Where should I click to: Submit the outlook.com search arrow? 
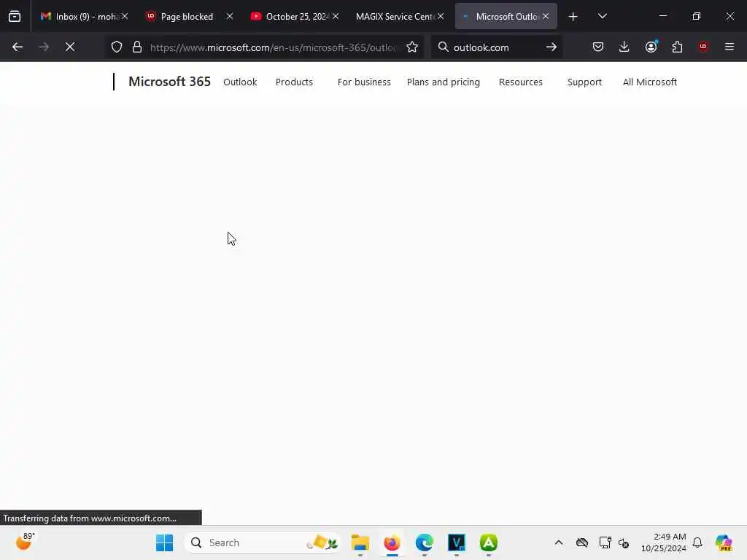[551, 47]
